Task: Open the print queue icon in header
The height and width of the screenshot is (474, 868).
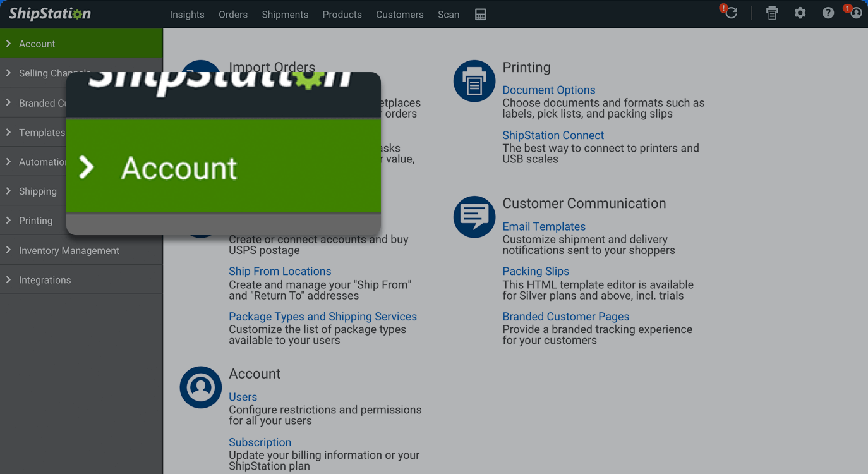Action: click(x=772, y=13)
